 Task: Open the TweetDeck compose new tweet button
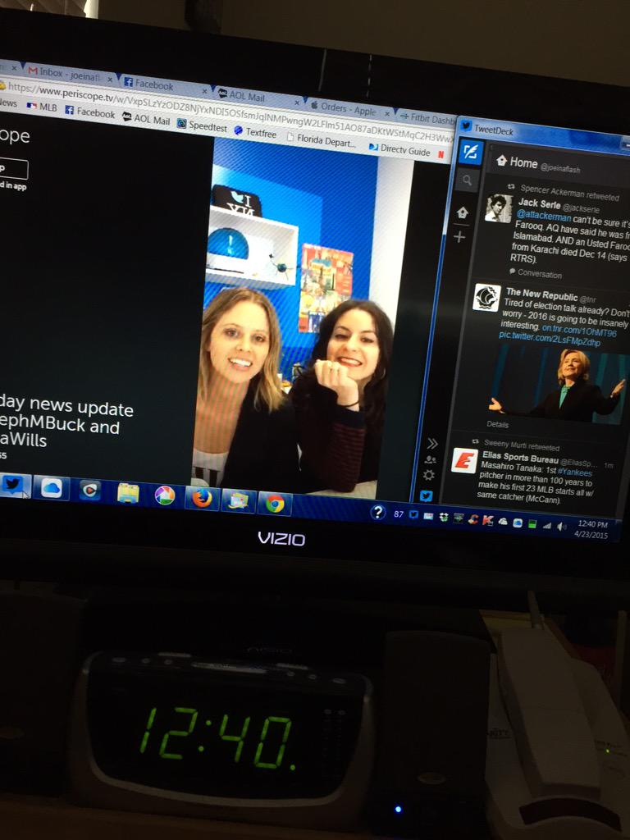click(470, 153)
